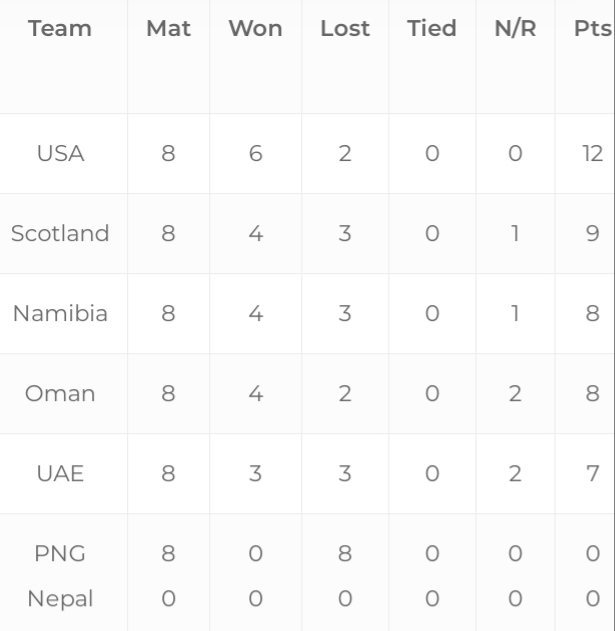Click USA's Won value of 6
The image size is (615, 631).
coord(255,154)
